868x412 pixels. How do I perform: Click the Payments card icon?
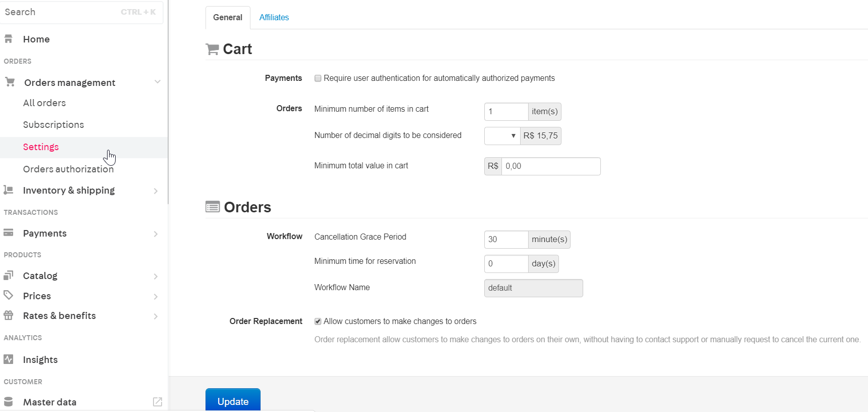(x=9, y=233)
